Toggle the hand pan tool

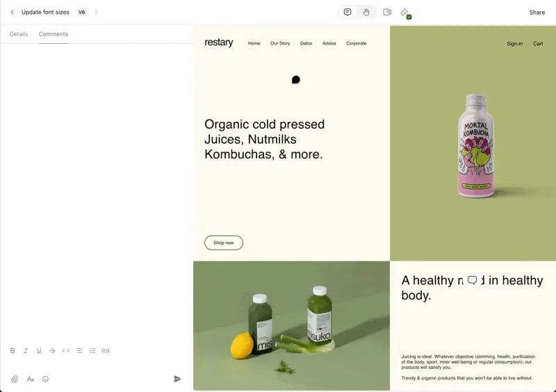coord(366,13)
